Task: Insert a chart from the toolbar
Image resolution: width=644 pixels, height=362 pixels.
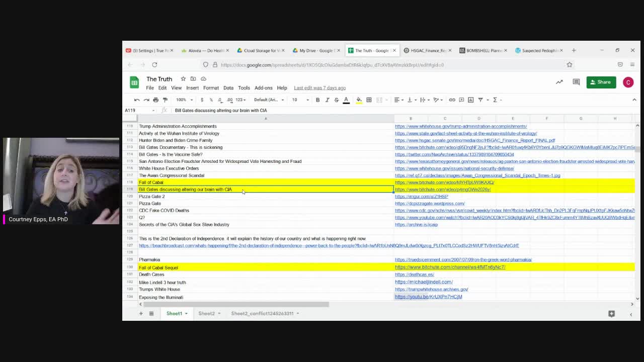Action: [471, 100]
